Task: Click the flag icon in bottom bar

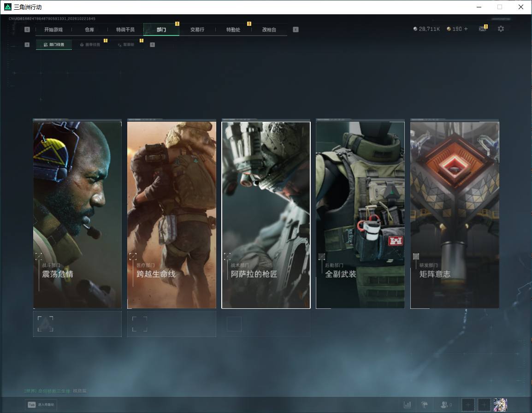Action: click(x=425, y=405)
